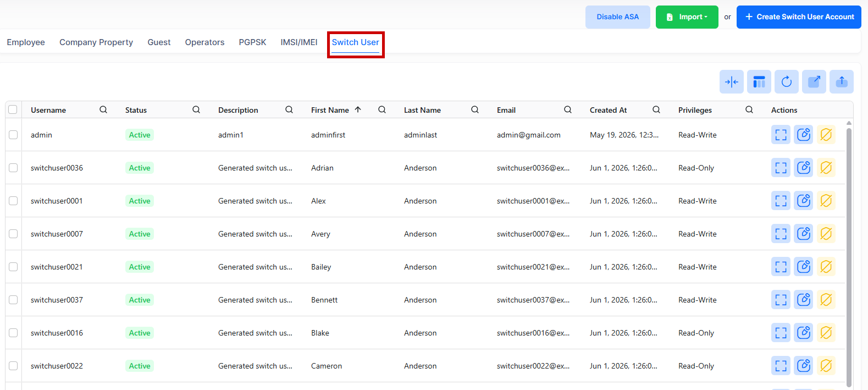Select the switchuser0022 row checkbox
This screenshot has height=390, width=868.
13,366
